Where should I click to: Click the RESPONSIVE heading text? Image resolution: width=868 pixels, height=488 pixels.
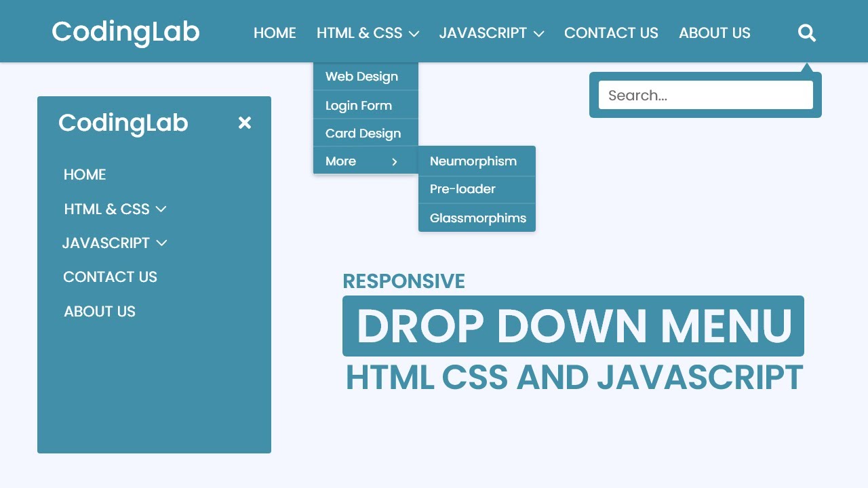click(403, 281)
